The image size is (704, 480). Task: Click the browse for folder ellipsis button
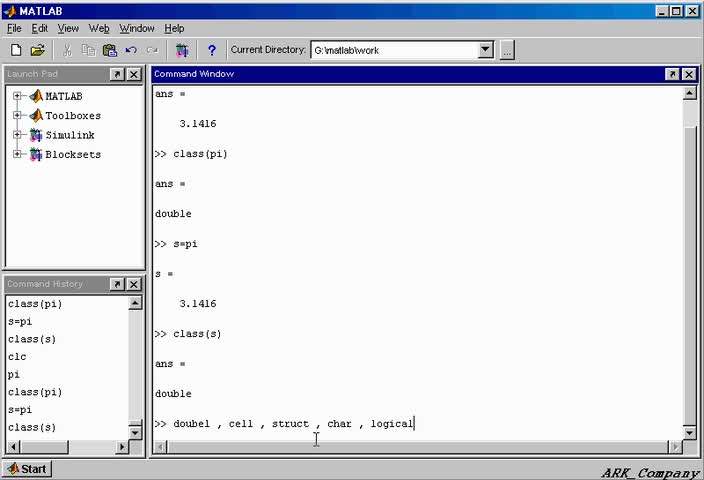(507, 50)
